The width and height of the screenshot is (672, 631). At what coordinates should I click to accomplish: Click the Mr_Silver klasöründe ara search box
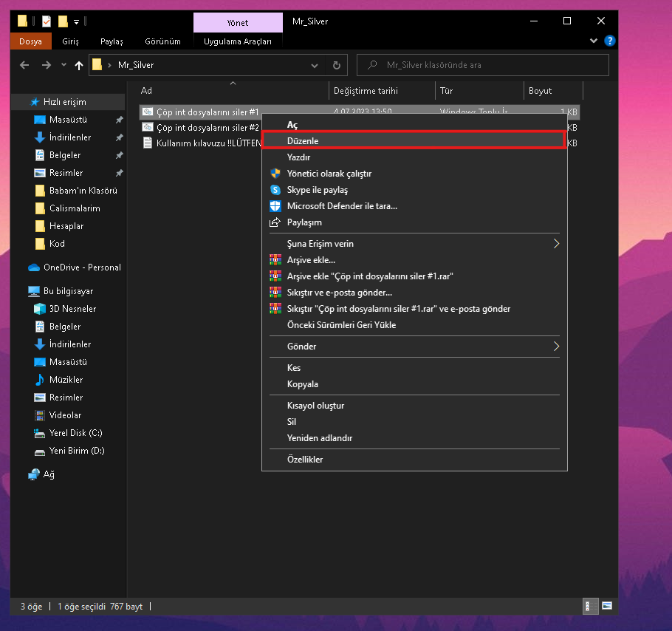tap(482, 65)
